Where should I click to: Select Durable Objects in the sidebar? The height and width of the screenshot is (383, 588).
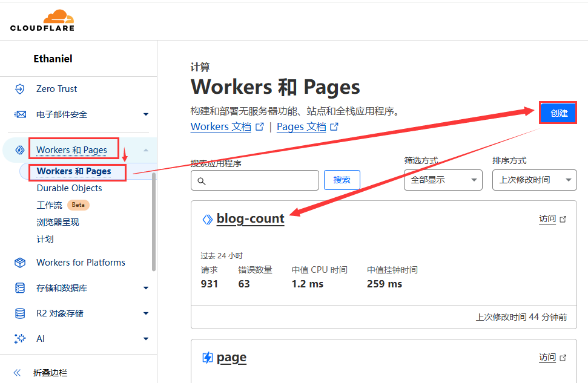[x=69, y=188]
